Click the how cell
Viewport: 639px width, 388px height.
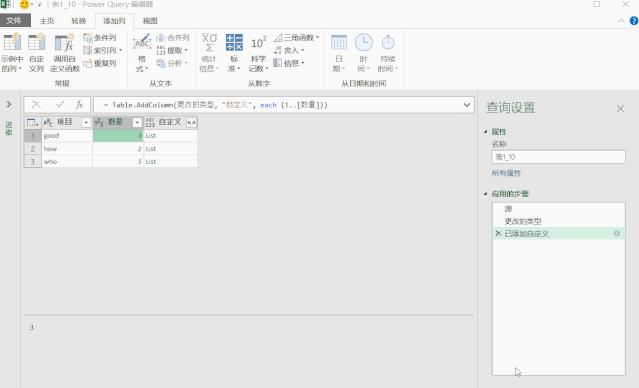[67, 149]
